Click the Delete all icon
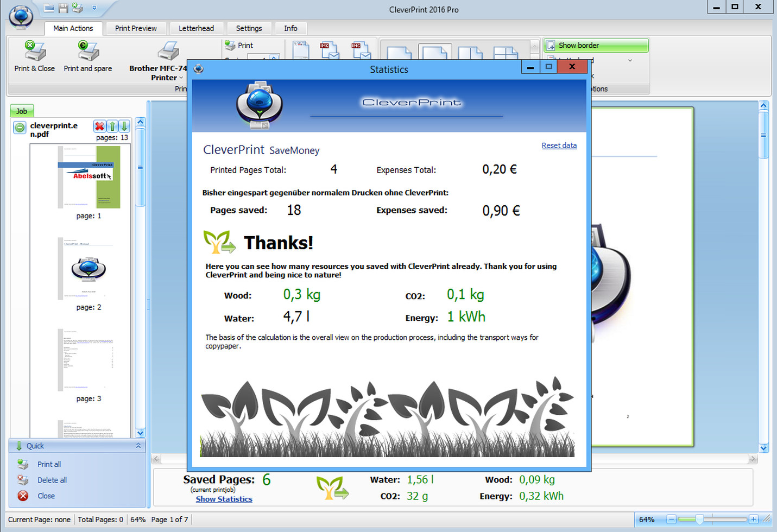The height and width of the screenshot is (532, 777). (x=23, y=480)
